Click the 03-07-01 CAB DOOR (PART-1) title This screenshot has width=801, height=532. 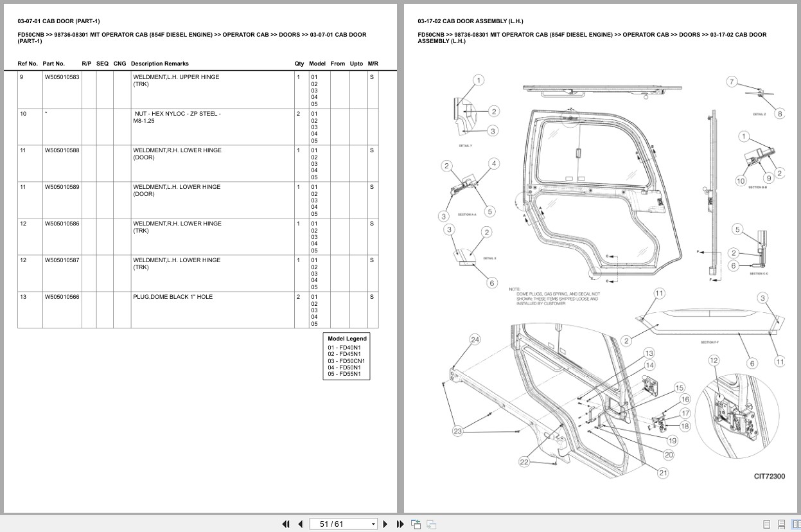pos(58,21)
